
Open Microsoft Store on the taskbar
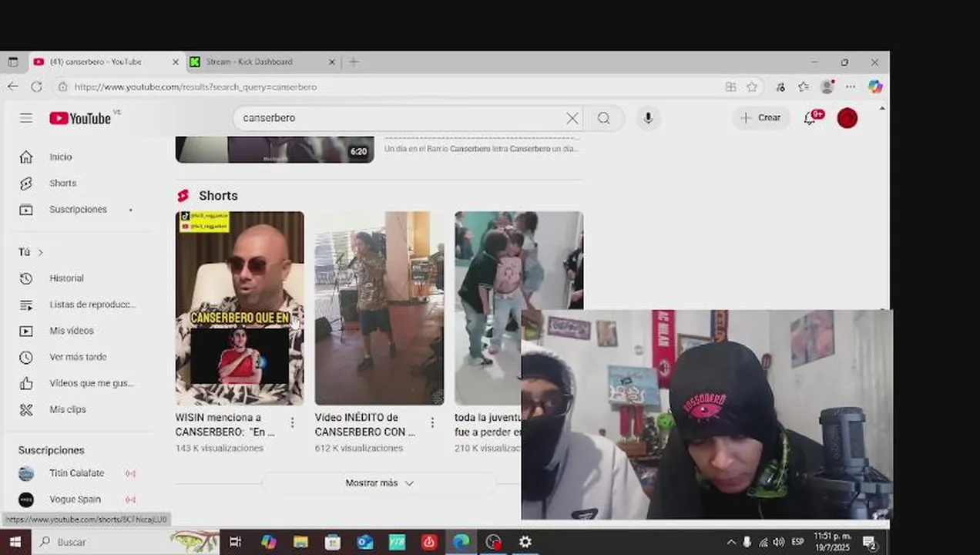pos(333,542)
